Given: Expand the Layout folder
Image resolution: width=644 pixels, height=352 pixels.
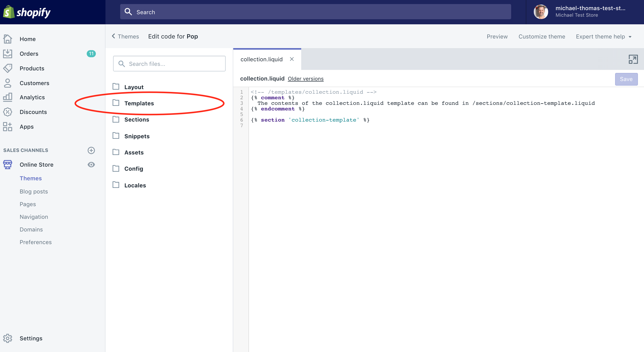Looking at the screenshot, I should pos(134,87).
